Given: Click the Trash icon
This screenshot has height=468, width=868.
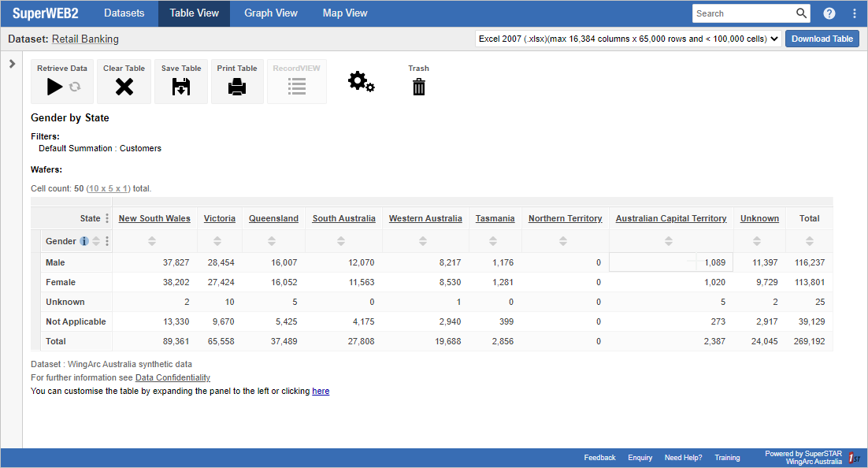Looking at the screenshot, I should pos(418,87).
